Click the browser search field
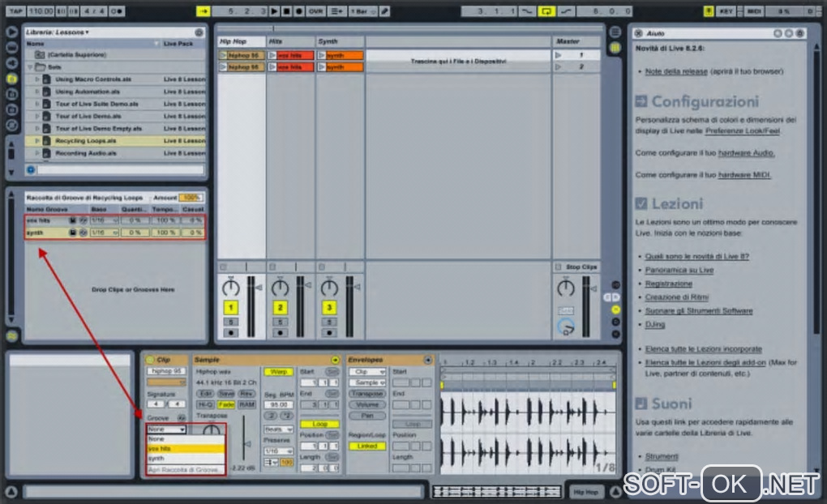827x504 pixels. click(x=120, y=170)
